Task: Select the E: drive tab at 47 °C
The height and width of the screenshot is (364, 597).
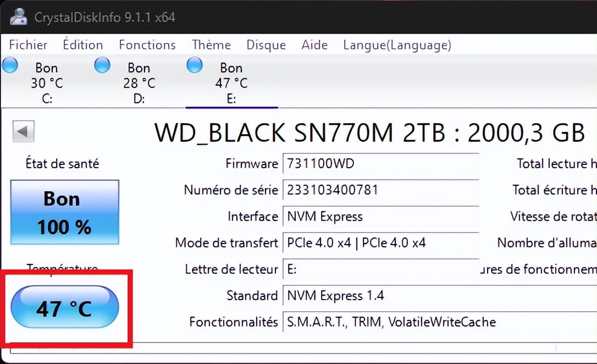Action: [231, 83]
